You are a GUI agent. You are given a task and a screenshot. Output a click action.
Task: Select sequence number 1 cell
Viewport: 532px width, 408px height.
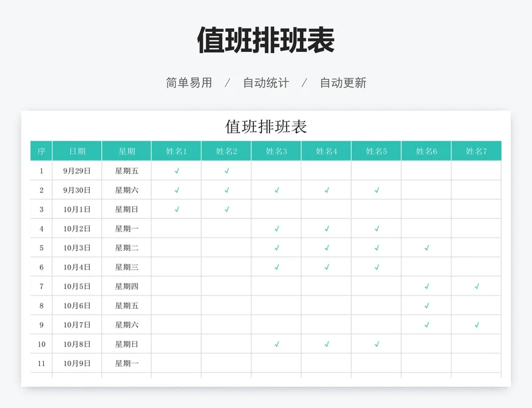point(41,171)
